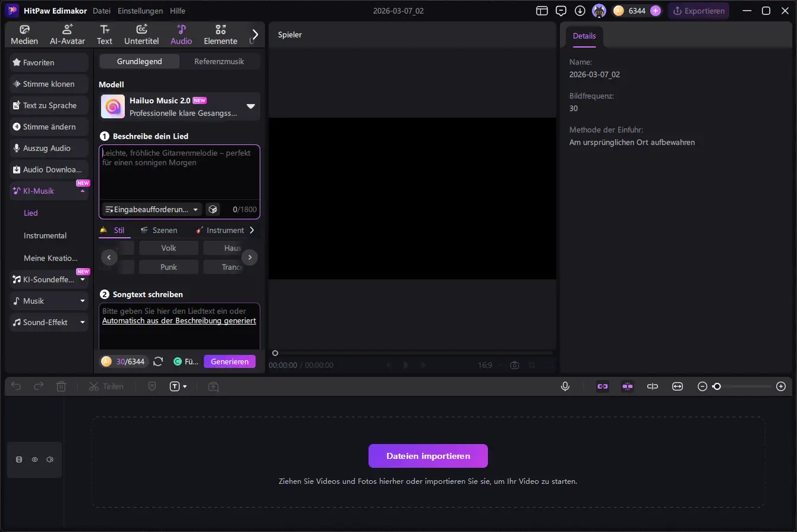Open the layout switch icon in title bar
Viewport: 797px width, 532px height.
541,11
